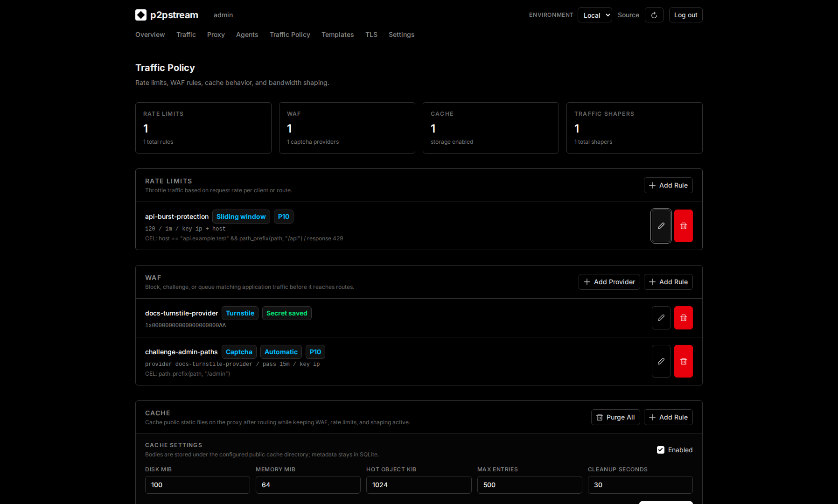Open the Overview tab

tap(150, 35)
